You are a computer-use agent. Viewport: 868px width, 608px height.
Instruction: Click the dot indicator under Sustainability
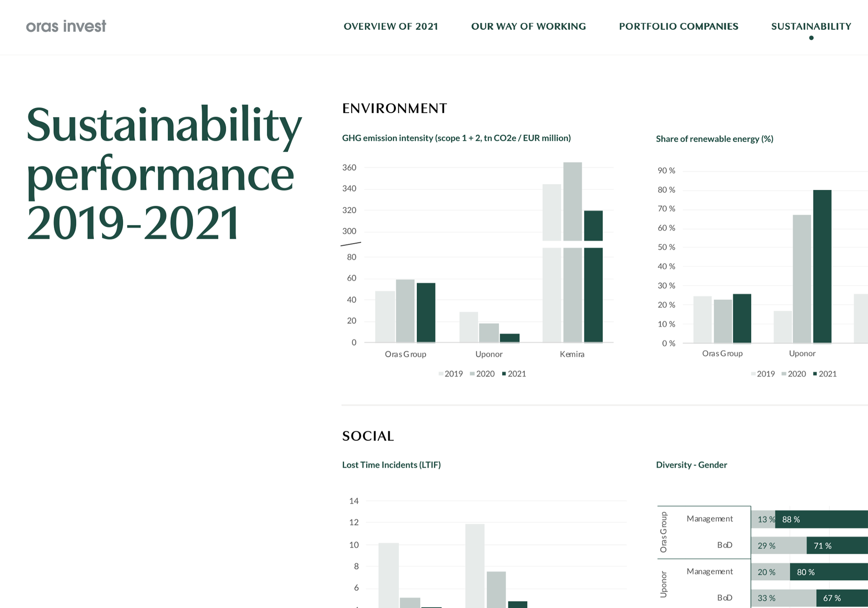[x=811, y=38]
